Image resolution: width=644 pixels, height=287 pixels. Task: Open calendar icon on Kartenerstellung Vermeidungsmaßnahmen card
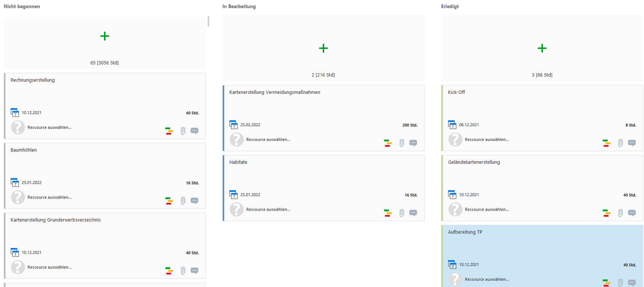pyautogui.click(x=233, y=125)
